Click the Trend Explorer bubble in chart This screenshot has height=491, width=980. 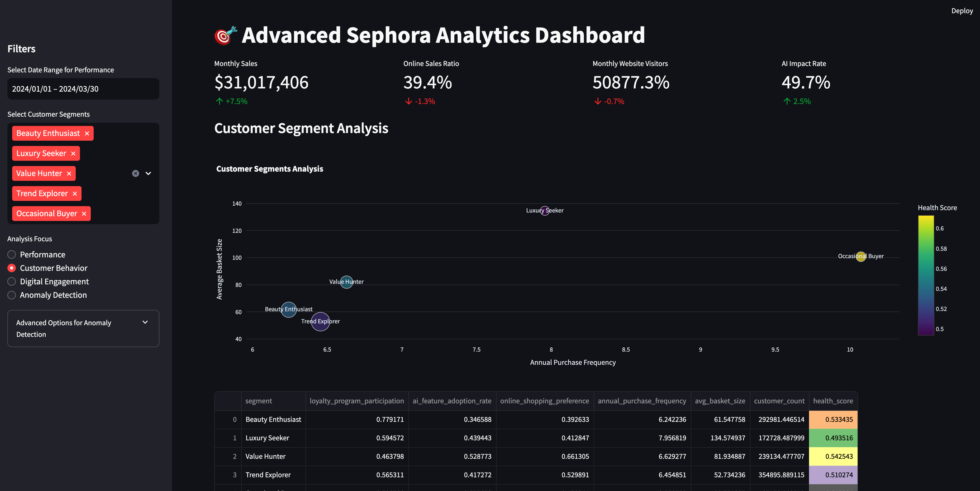point(320,322)
